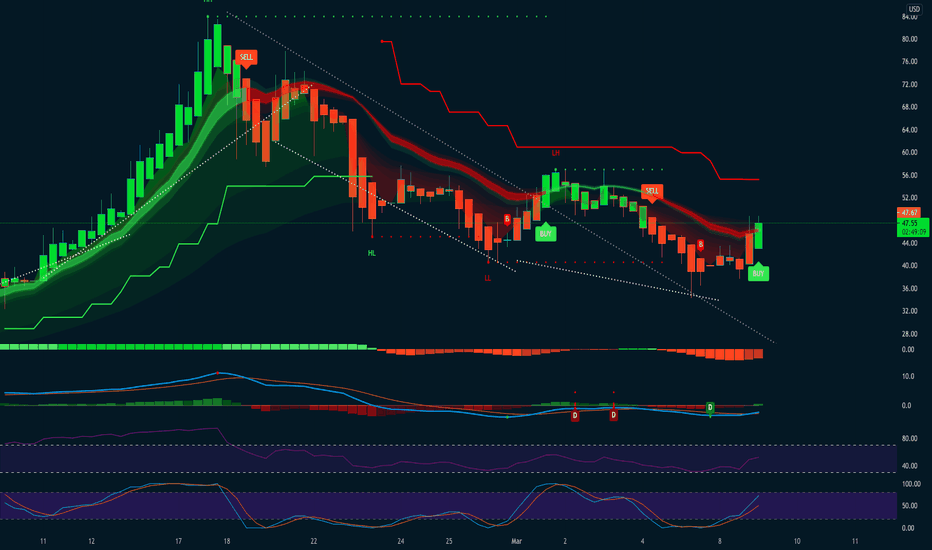
Task: Click the 36.00 price axis label
Action: 909,289
